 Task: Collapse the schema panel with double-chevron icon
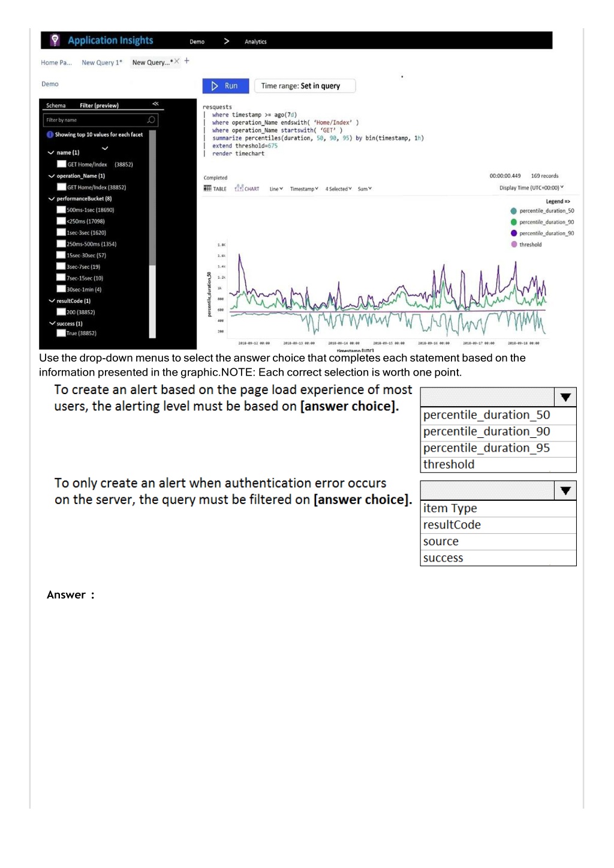(155, 104)
